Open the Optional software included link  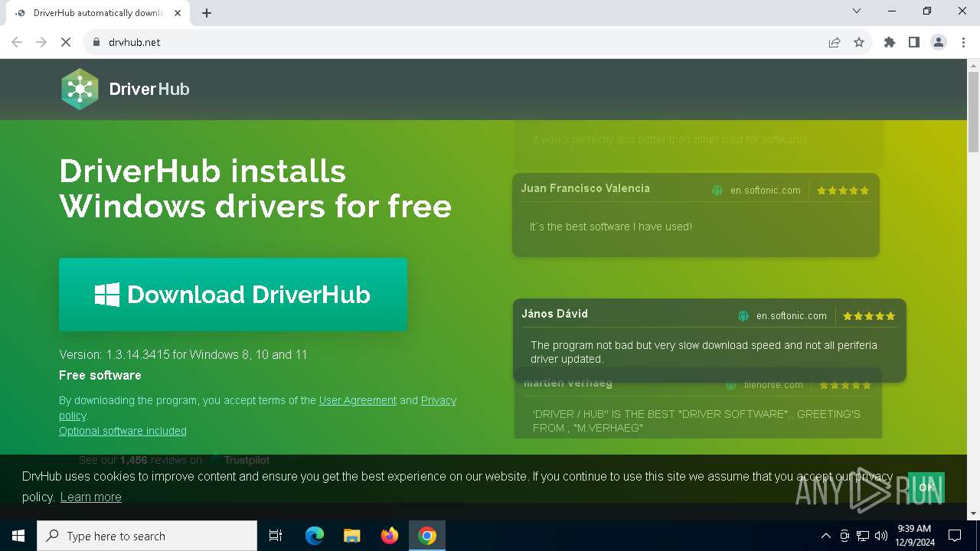(122, 431)
